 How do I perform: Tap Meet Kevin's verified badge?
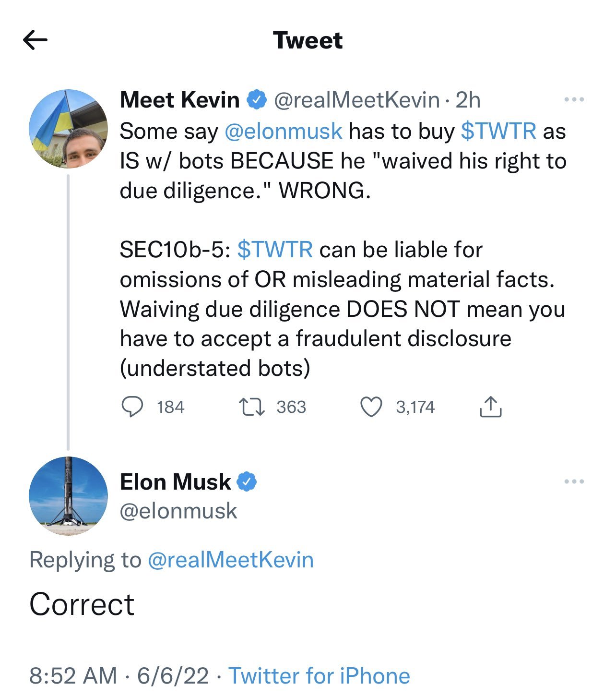pyautogui.click(x=257, y=100)
